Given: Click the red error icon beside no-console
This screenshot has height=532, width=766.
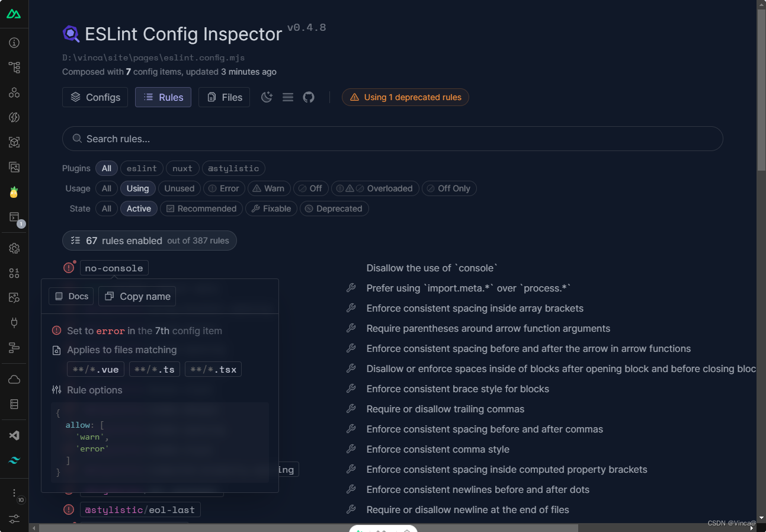Looking at the screenshot, I should click(69, 268).
